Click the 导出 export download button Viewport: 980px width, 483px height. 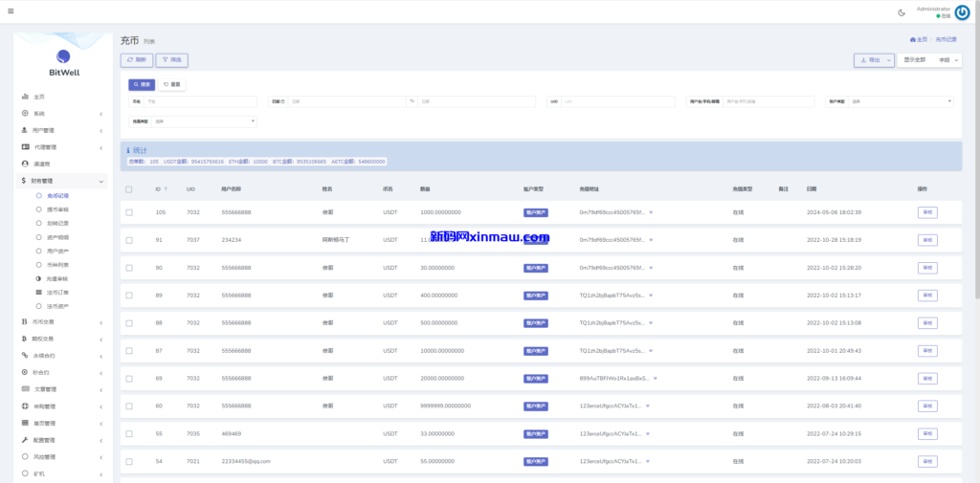click(x=870, y=60)
